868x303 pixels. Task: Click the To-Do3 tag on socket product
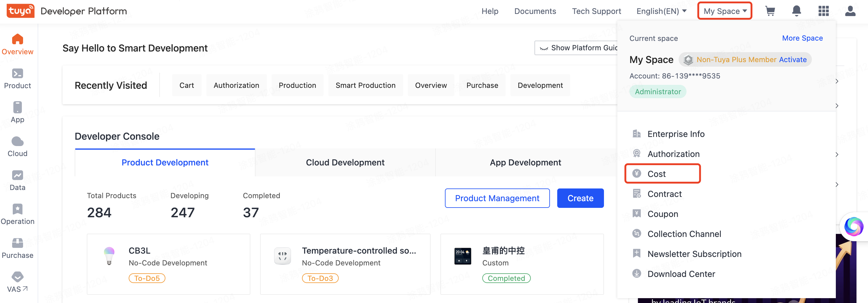pos(320,278)
